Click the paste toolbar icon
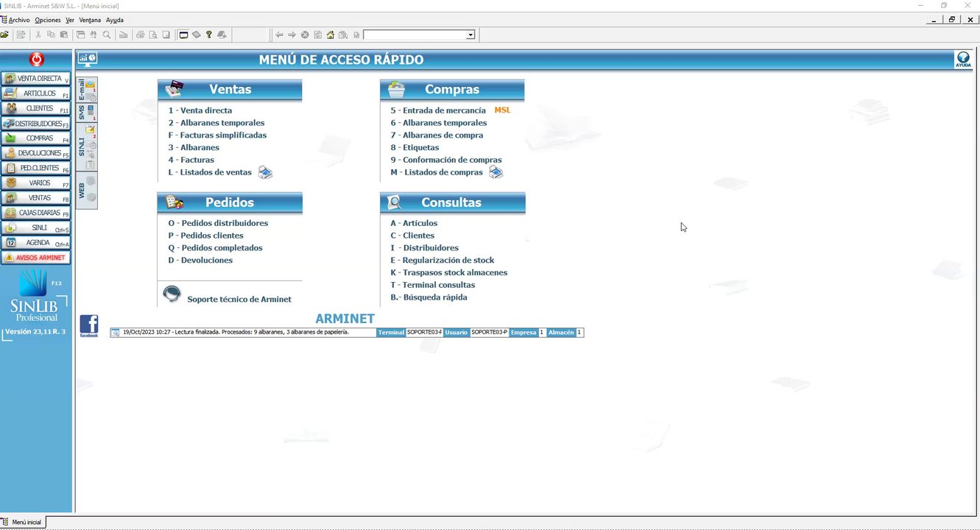 pos(64,35)
